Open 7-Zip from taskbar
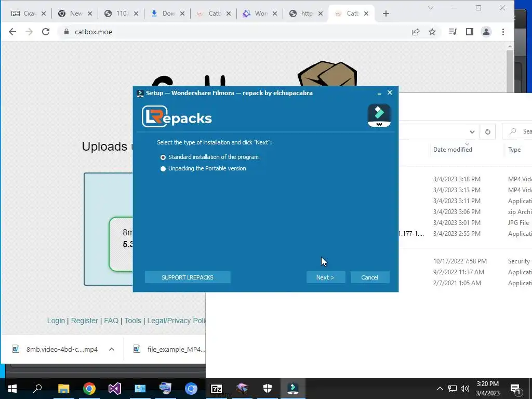 [x=217, y=389]
